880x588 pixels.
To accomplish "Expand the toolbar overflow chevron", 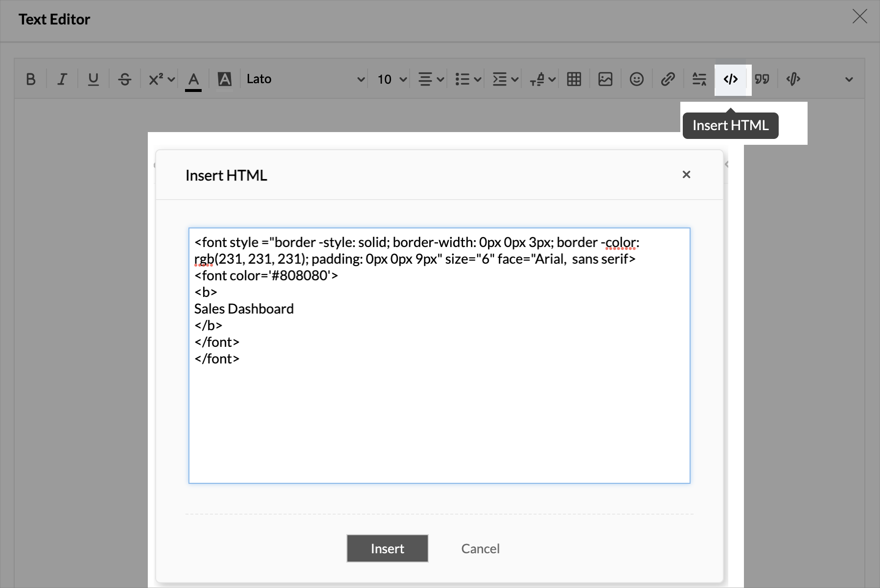I will (849, 79).
